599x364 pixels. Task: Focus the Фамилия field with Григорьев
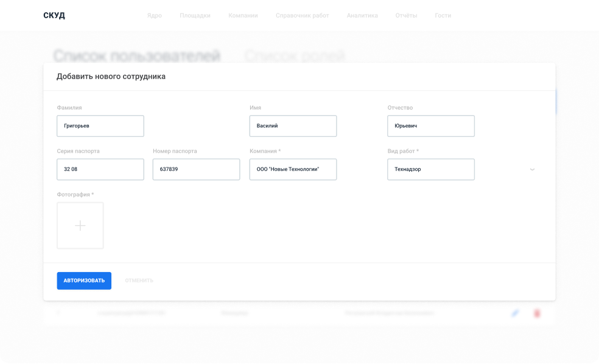pyautogui.click(x=100, y=126)
